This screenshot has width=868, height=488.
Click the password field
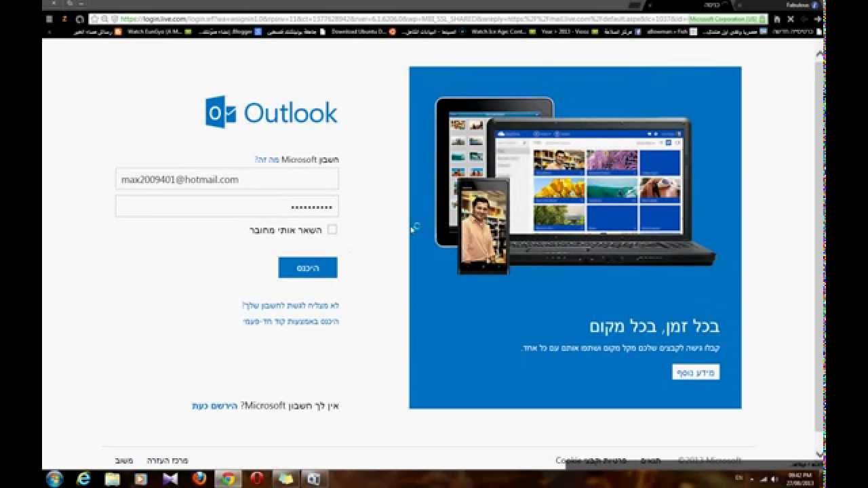tap(227, 206)
